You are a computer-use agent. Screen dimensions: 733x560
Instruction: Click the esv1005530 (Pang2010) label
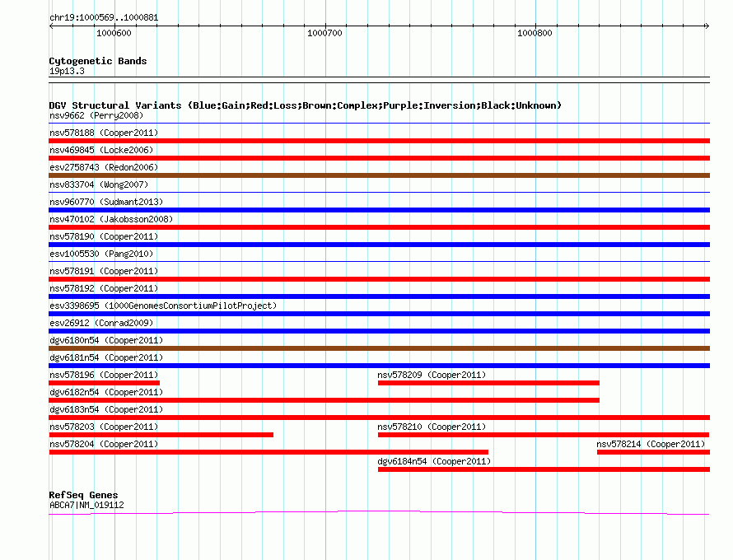click(x=101, y=254)
